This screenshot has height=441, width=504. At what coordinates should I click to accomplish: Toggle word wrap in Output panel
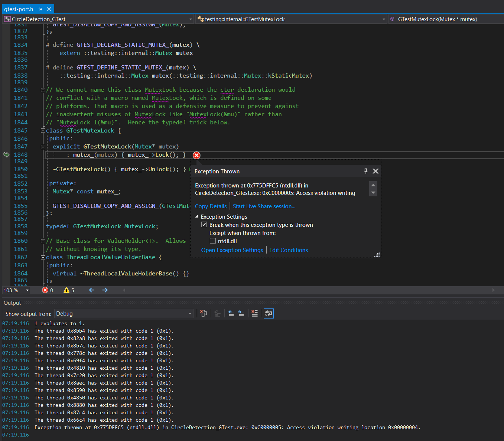268,313
